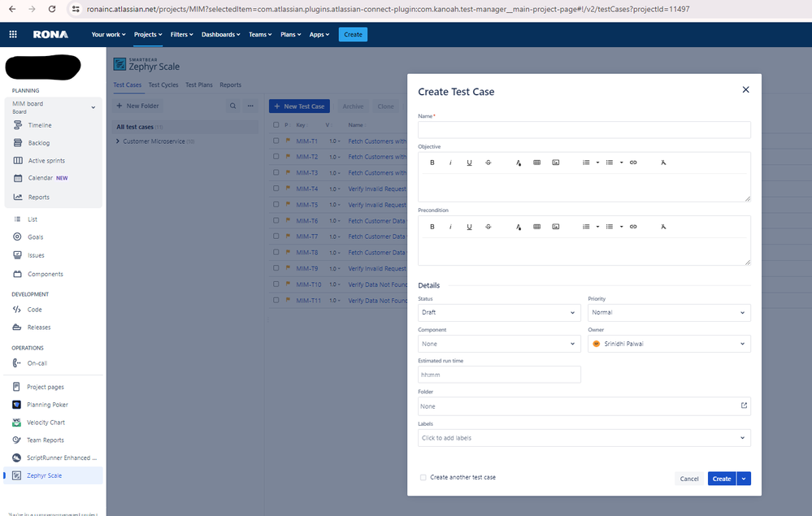Check the select-all checkbox in table header
This screenshot has width=812, height=516.
pyautogui.click(x=276, y=125)
